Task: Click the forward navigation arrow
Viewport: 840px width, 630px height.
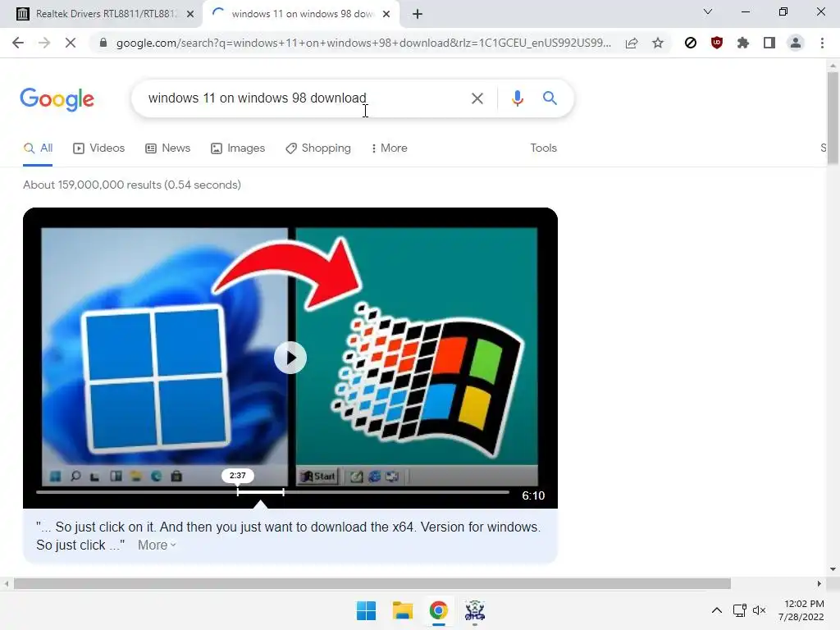Action: [44, 43]
